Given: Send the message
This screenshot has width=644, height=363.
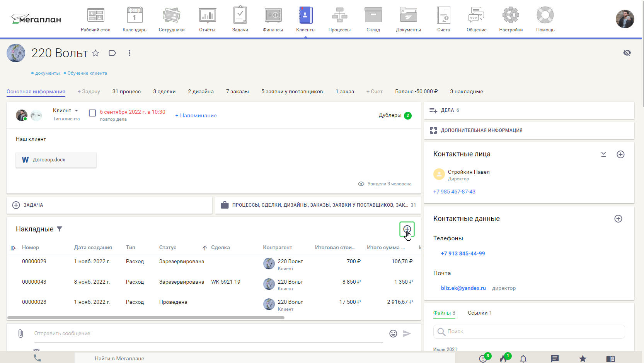Looking at the screenshot, I should 407,334.
